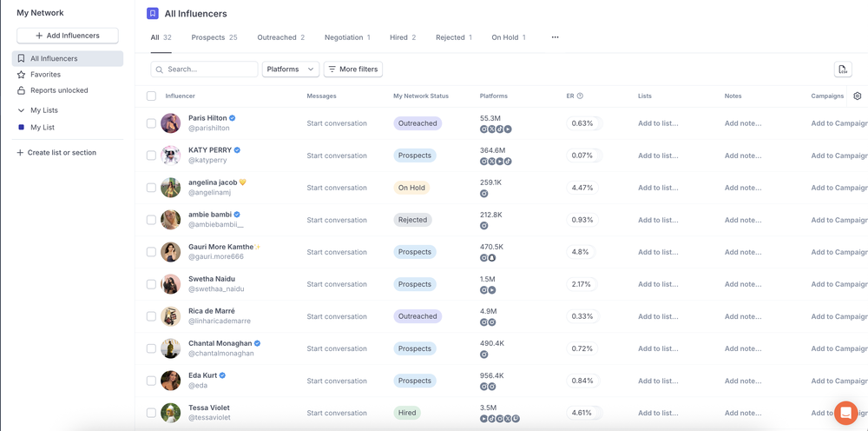The width and height of the screenshot is (868, 431).
Task: Click the Add Influencers button
Action: [x=68, y=36]
